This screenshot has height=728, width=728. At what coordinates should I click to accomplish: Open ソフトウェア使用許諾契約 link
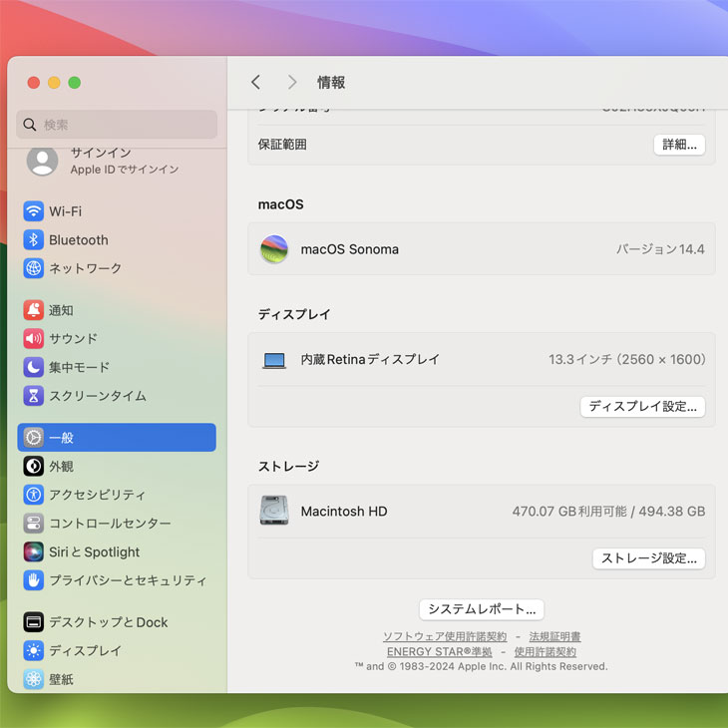[x=445, y=636]
